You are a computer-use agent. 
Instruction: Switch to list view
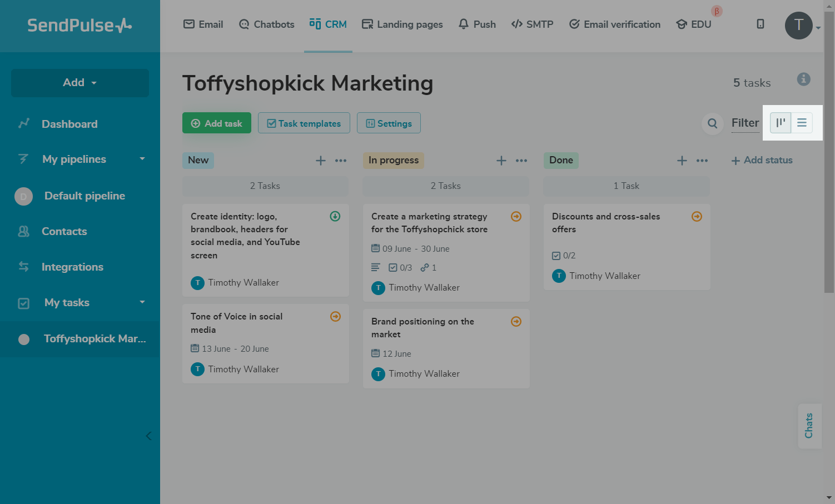coord(802,123)
